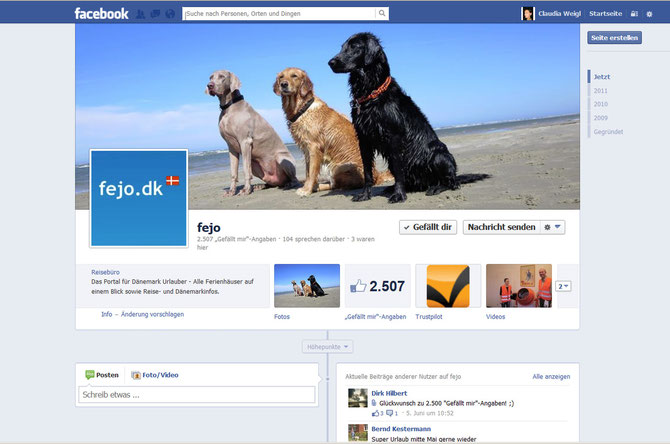Screen dimensions: 670x444
Task: Open the Fotos thumbnail
Action: [307, 286]
